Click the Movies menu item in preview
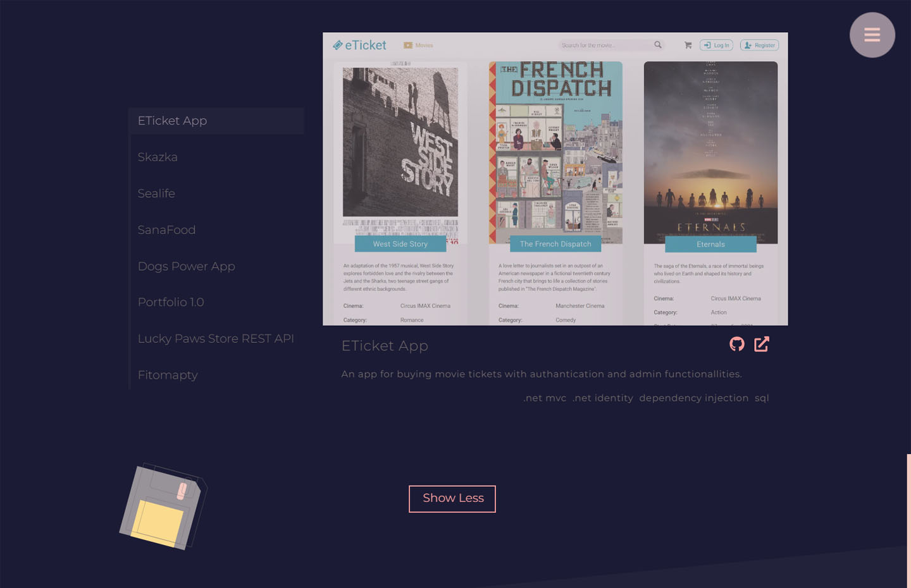Viewport: 911px width, 588px height. 419,45
